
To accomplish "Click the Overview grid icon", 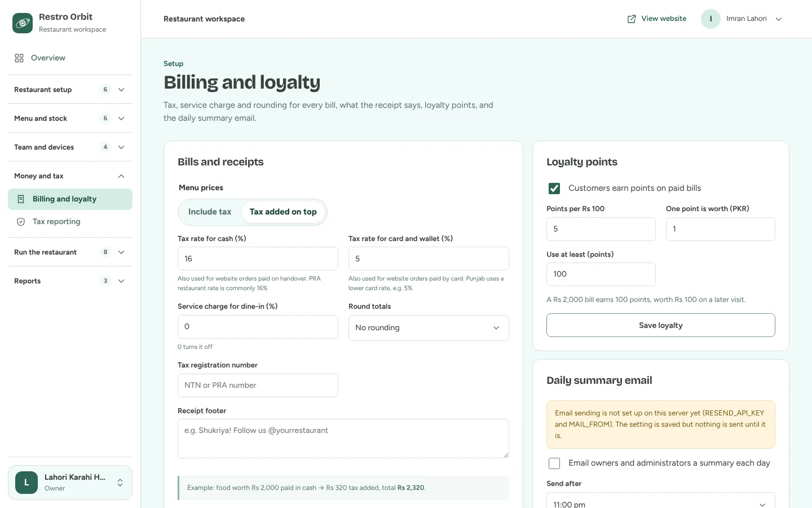I will pos(19,58).
